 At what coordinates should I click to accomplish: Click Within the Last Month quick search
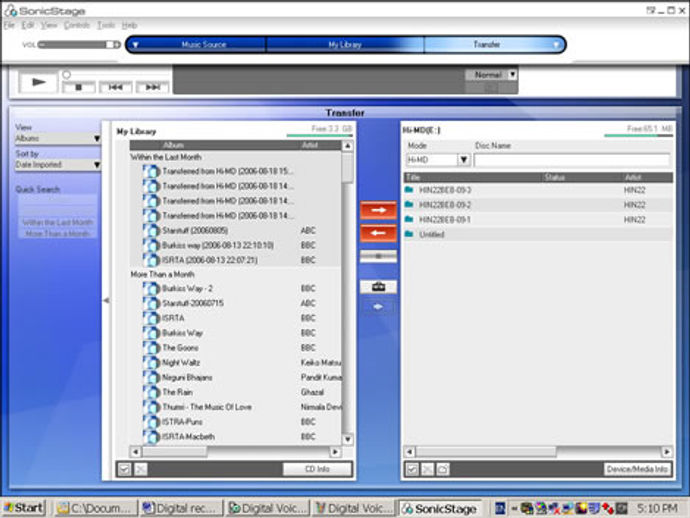[58, 223]
